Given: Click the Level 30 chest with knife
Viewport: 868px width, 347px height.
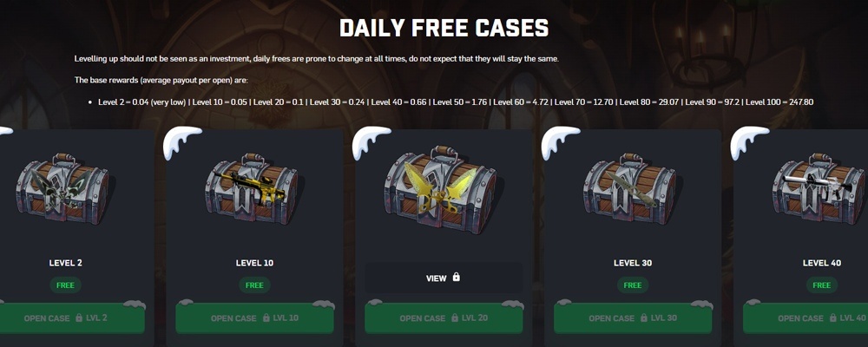Looking at the screenshot, I should pos(629,189).
